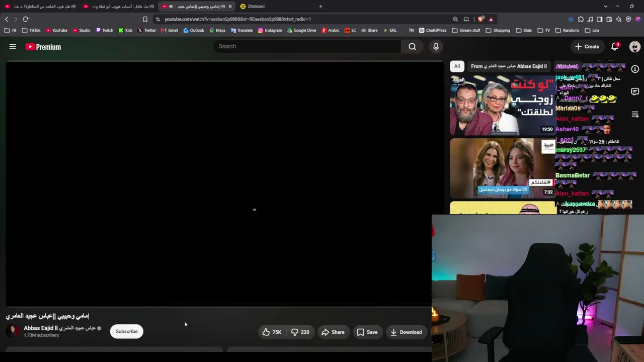Open the TikTok bookmarks folder
Image resolution: width=644 pixels, height=362 pixels.
(x=31, y=30)
